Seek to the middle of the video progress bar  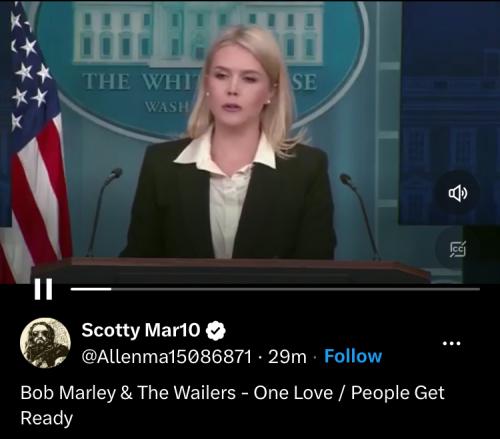pyautogui.click(x=275, y=289)
